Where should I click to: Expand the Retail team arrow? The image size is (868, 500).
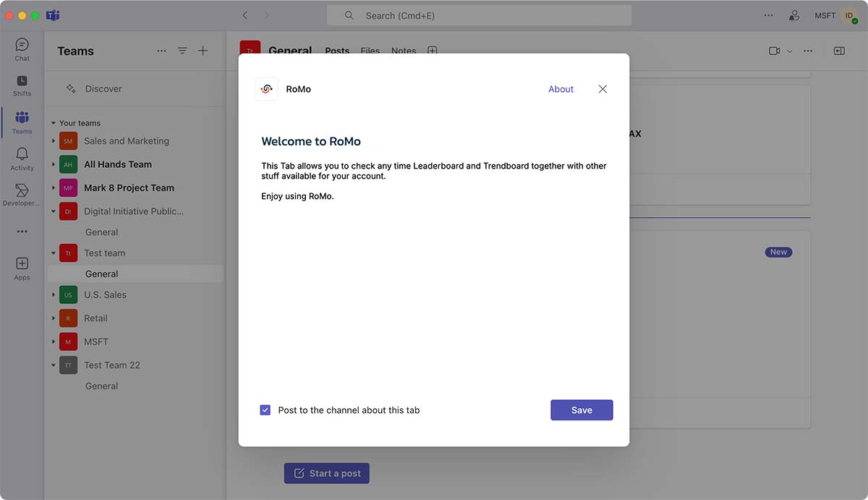coord(54,318)
